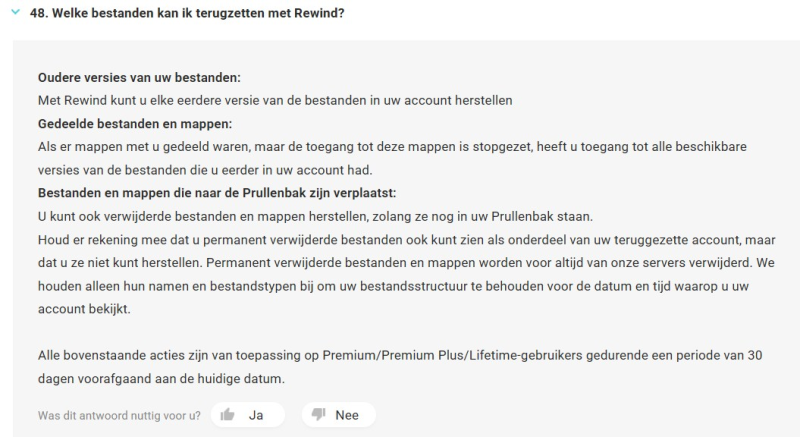Click the thumbs-down icon

(320, 414)
